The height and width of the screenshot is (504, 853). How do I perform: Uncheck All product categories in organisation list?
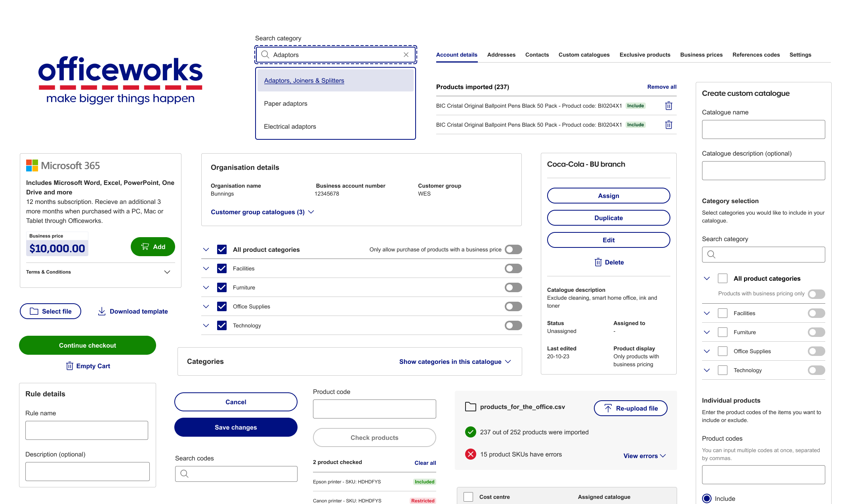[222, 249]
